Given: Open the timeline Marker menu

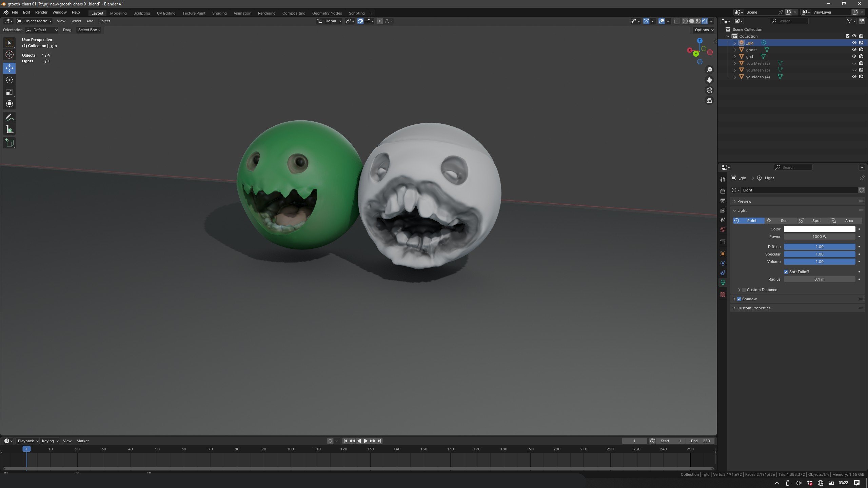Looking at the screenshot, I should point(82,441).
